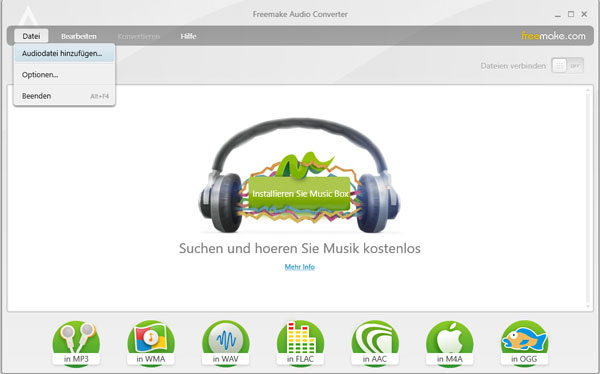Choose Audiodatei hinzufügen... from the menu
Image resolution: width=600 pixels, height=374 pixels.
point(64,54)
